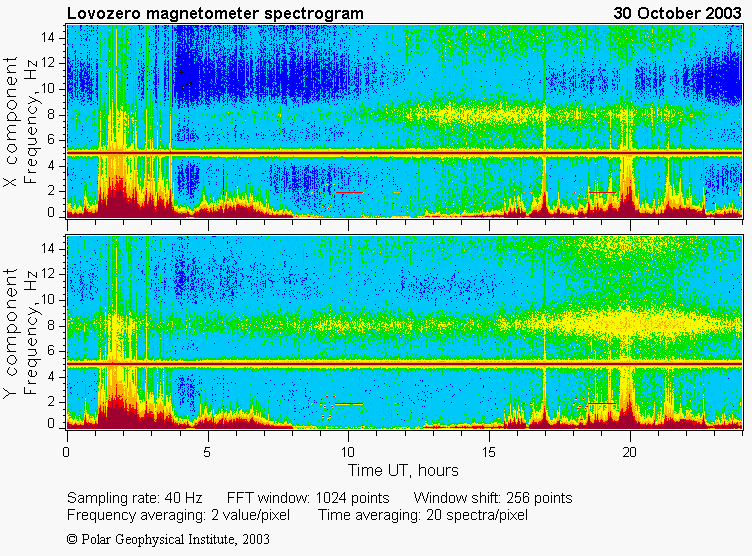Viewport: 752px width, 556px height.
Task: Click the "Lovozero magnetometer spectrogram" title
Action: coord(215,13)
